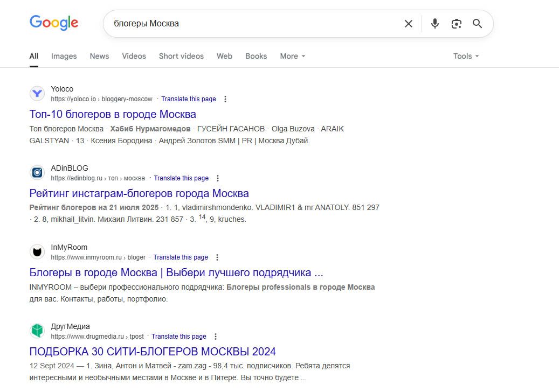
Task: Clear the search query with X
Action: tap(409, 24)
